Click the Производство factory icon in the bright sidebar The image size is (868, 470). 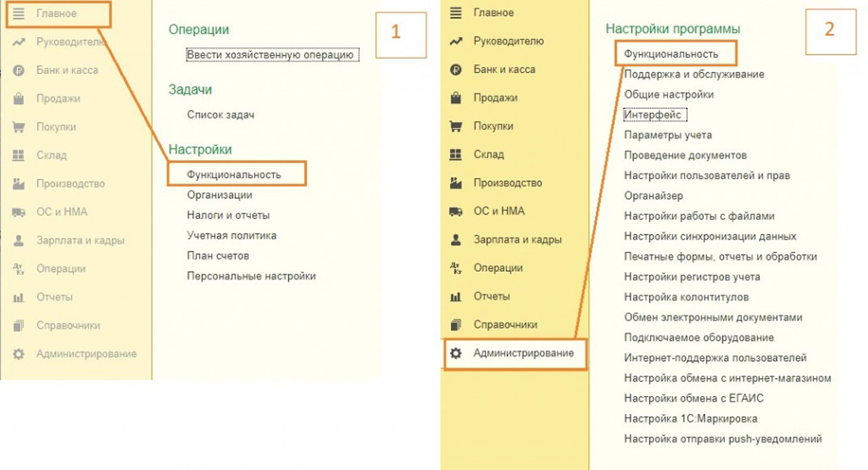click(456, 183)
